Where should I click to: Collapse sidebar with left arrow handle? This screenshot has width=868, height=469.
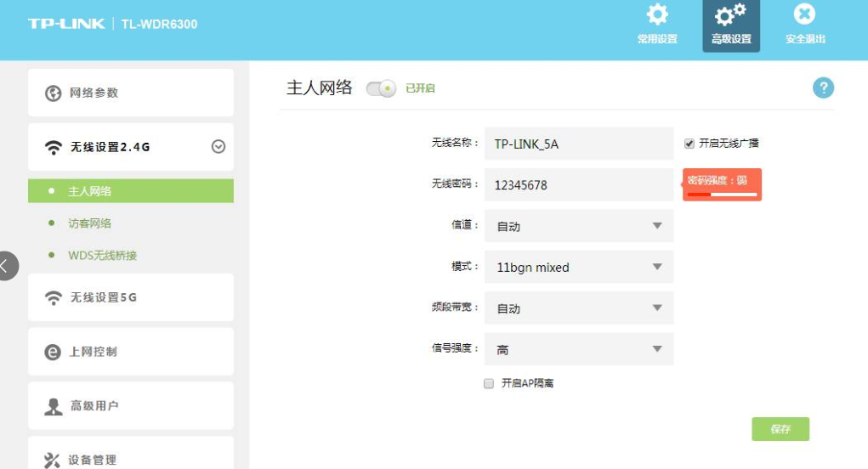[7, 265]
